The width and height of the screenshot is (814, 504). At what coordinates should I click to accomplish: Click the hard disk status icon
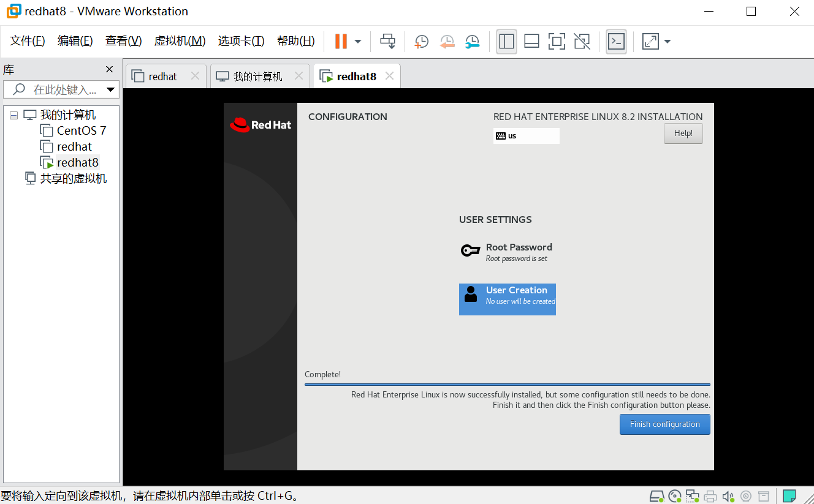[656, 496]
